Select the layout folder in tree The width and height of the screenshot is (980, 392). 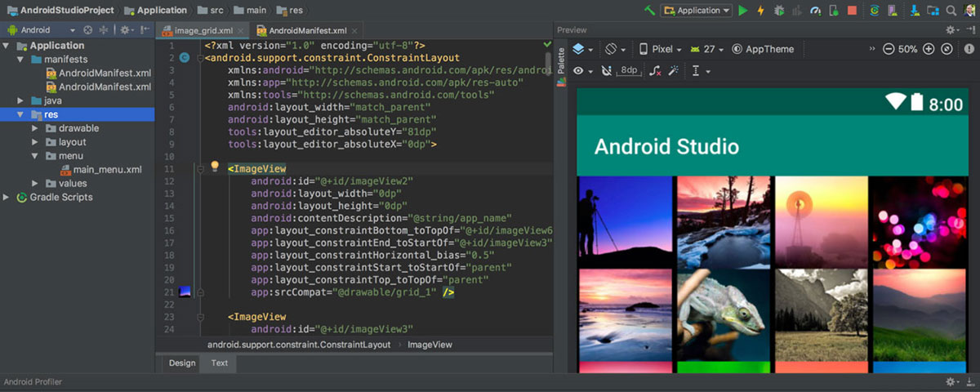[x=65, y=141]
